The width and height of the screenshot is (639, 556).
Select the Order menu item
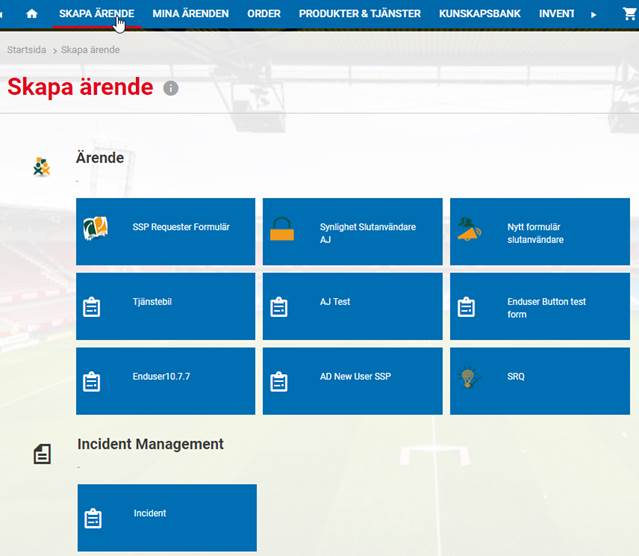(263, 14)
